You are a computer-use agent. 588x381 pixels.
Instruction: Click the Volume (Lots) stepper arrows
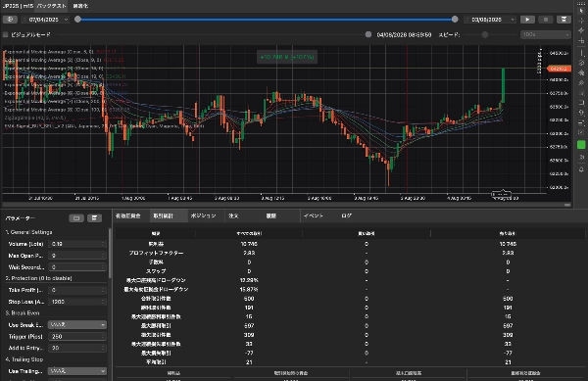(x=103, y=244)
